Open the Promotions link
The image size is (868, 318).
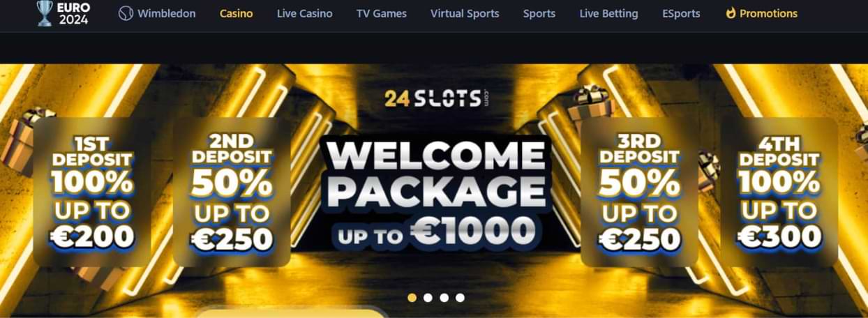pyautogui.click(x=768, y=13)
